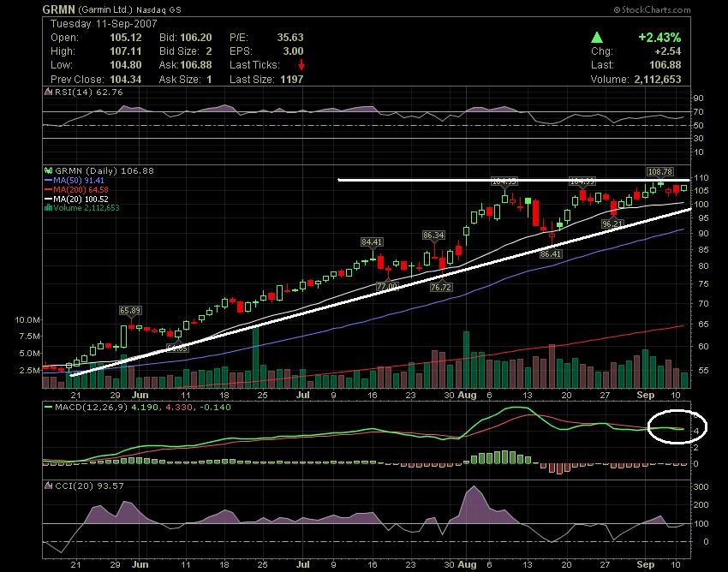Click the P/E value 35.63

290,38
